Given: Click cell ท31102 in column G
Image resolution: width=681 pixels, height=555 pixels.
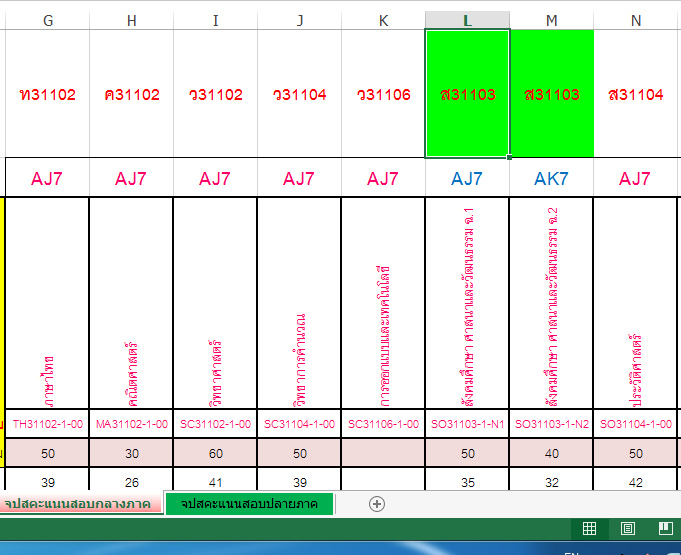Looking at the screenshot, I should (48, 94).
